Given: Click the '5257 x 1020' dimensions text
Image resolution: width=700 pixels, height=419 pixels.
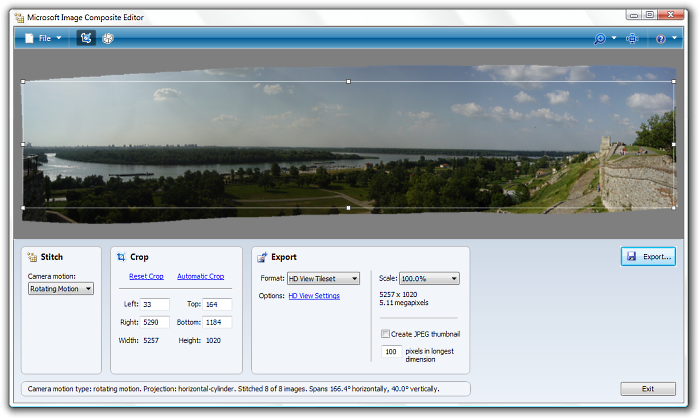Looking at the screenshot, I should pyautogui.click(x=398, y=295).
